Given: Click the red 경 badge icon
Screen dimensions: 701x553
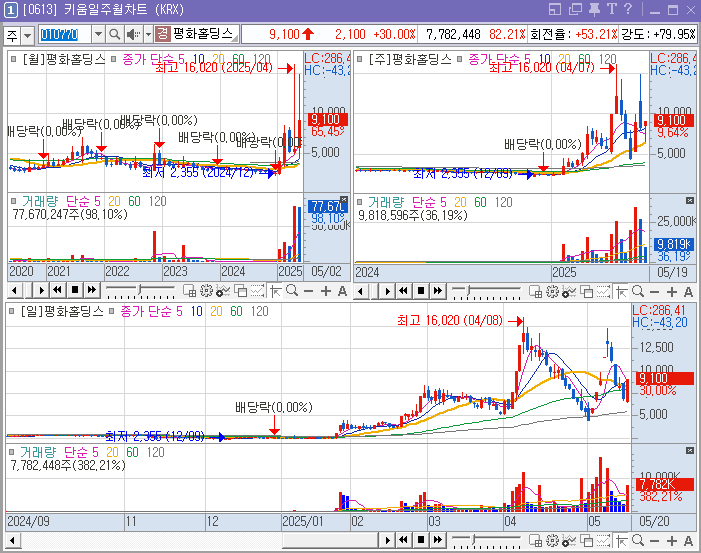Looking at the screenshot, I should click(163, 34).
